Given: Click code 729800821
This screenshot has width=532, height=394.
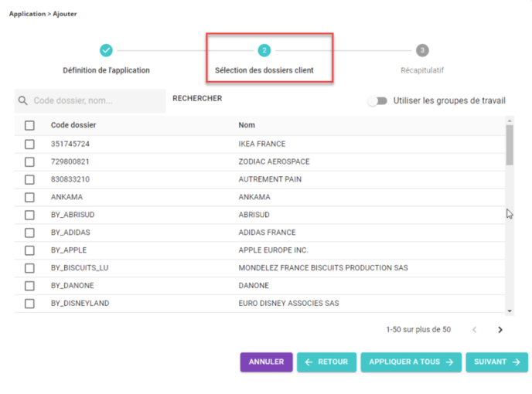Looking at the screenshot, I should point(70,161).
